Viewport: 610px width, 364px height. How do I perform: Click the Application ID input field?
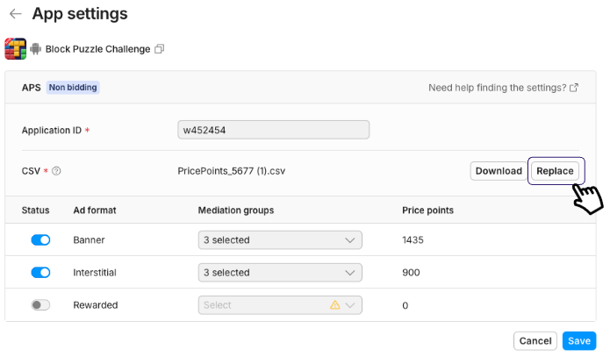(x=274, y=130)
